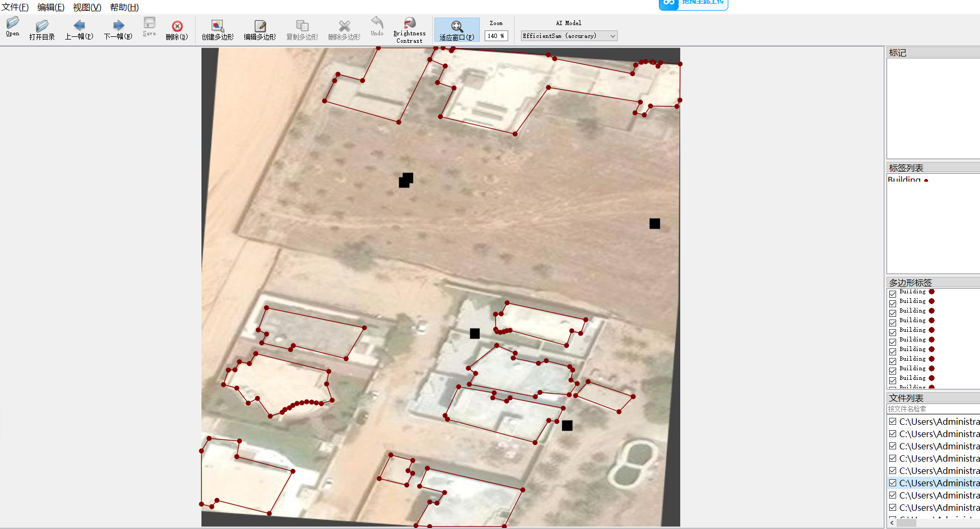Uncheck the third file list checkbox
980x529 pixels.
893,446
